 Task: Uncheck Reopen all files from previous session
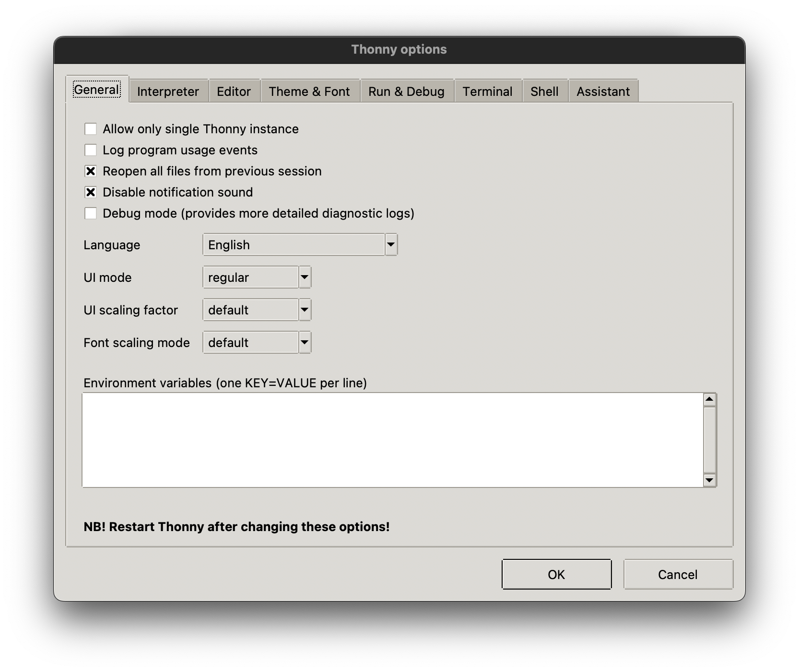[x=91, y=171]
